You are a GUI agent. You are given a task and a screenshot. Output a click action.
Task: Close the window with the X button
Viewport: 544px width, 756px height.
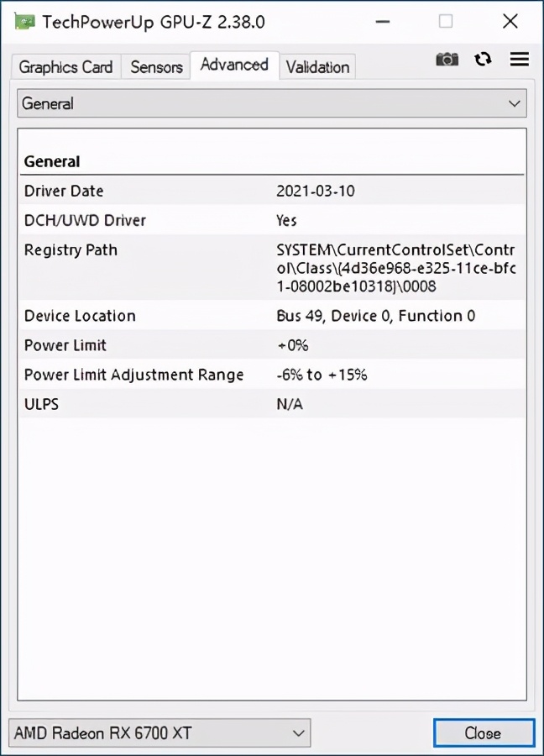click(510, 22)
